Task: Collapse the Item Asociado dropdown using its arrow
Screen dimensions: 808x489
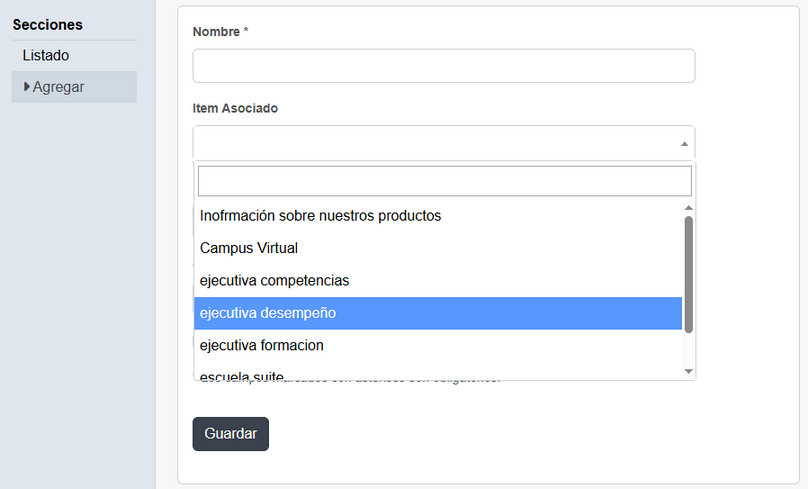Action: (684, 144)
